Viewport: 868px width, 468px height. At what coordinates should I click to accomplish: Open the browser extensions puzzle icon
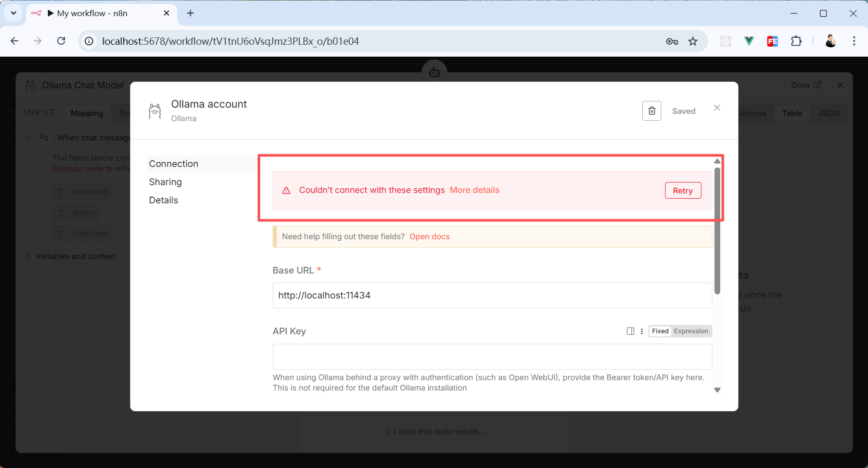tap(796, 42)
